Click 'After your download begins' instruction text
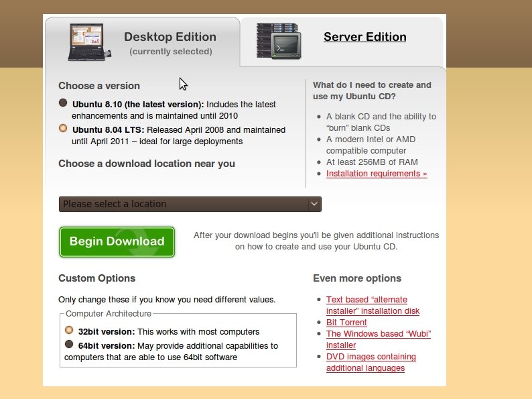Screen dimensions: 532x399 coord(316,241)
